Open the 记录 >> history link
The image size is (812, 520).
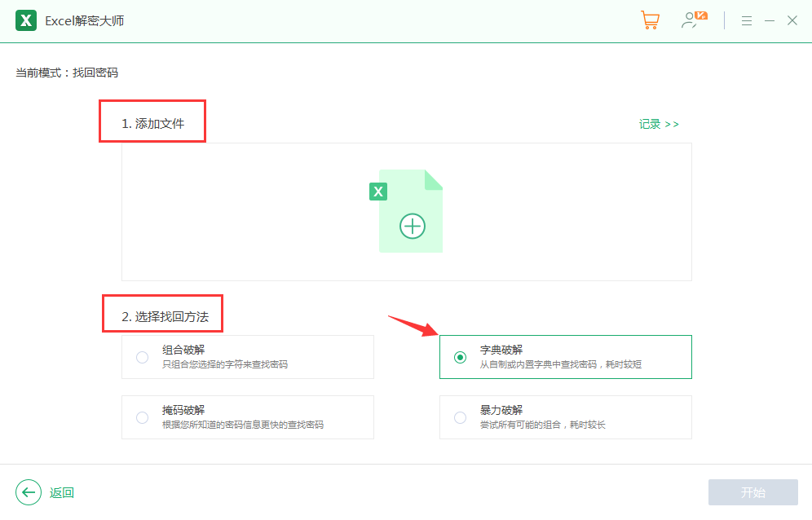[659, 125]
